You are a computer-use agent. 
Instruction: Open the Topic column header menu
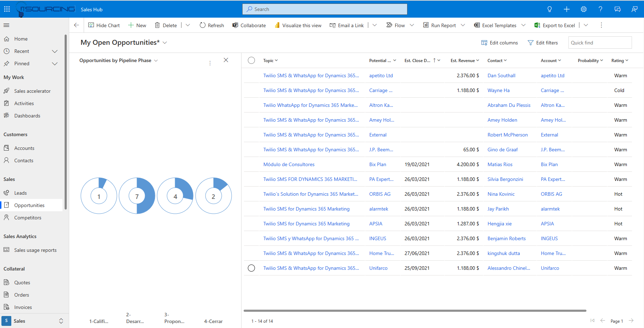click(x=270, y=61)
